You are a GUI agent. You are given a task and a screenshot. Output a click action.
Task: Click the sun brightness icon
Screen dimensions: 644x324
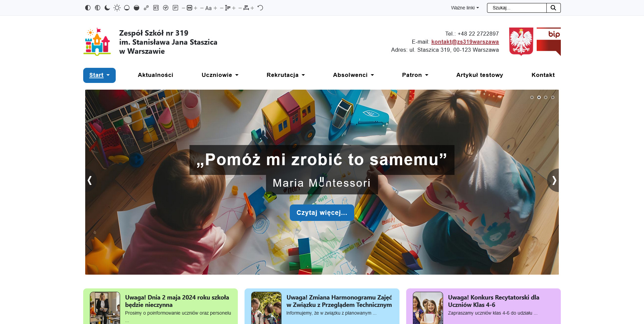point(117,8)
